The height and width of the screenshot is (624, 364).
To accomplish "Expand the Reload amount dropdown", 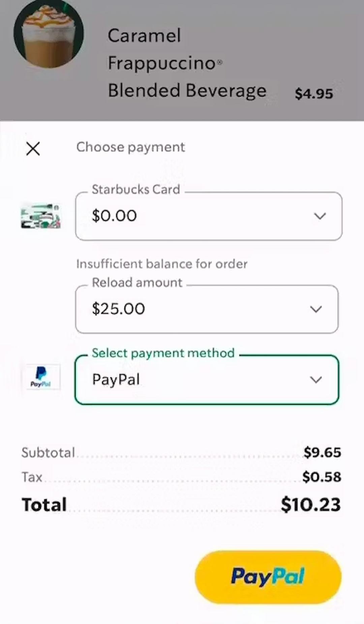I will coord(207,309).
